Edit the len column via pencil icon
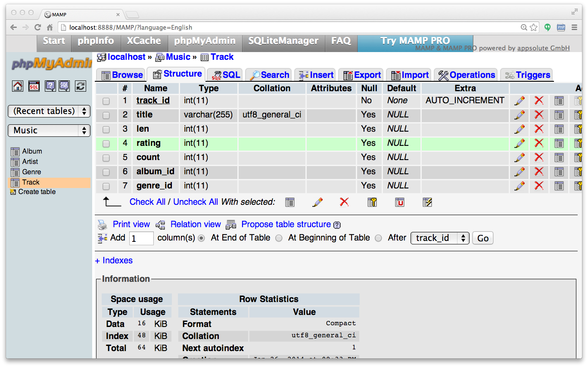This screenshot has width=588, height=367. (520, 129)
